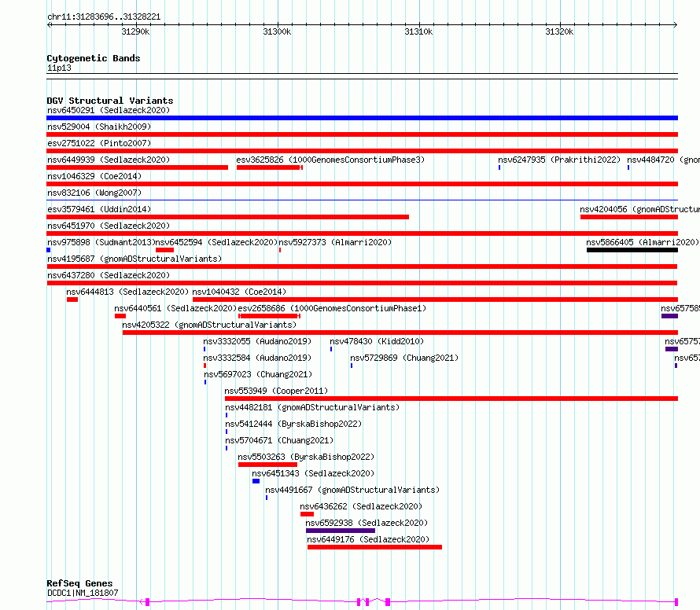The width and height of the screenshot is (700, 610).
Task: Click the red bar under nsv553949
Action: tap(451, 399)
